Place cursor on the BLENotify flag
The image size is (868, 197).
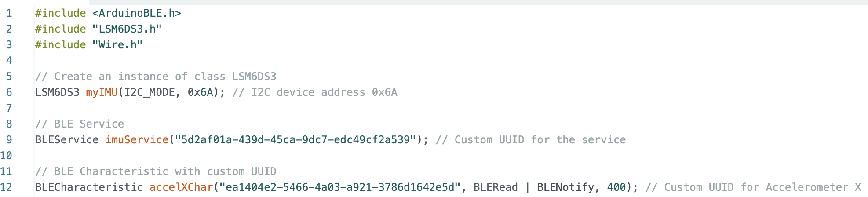tap(565, 187)
